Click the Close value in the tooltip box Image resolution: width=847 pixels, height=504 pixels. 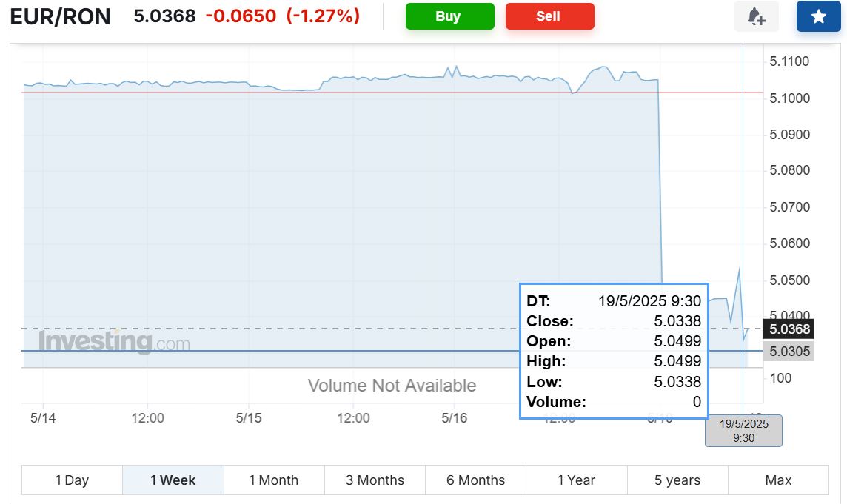click(x=677, y=321)
